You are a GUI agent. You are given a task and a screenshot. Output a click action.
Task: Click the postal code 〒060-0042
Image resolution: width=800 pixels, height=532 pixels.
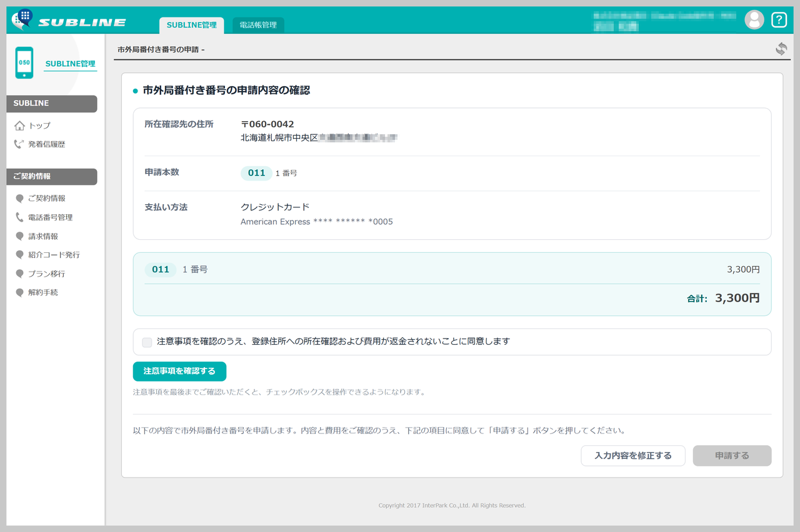(x=267, y=124)
